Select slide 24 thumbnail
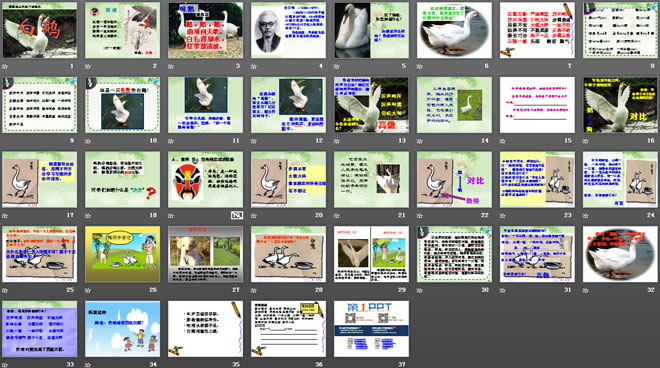The height and width of the screenshot is (368, 660). click(x=620, y=179)
